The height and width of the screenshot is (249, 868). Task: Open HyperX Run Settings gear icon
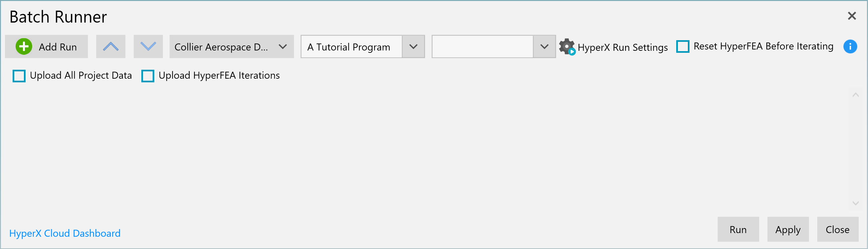pos(567,47)
